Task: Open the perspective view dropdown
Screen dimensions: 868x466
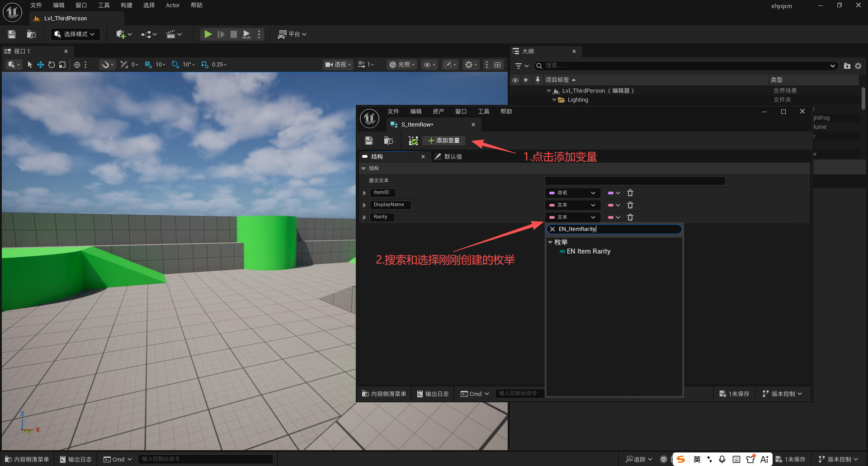Action: (338, 65)
